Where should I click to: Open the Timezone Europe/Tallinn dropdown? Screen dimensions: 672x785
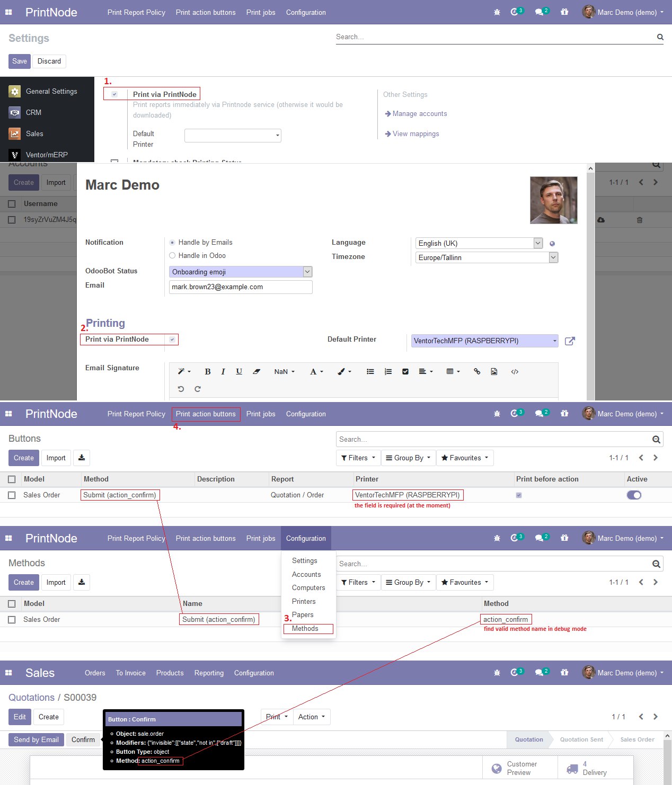click(487, 257)
